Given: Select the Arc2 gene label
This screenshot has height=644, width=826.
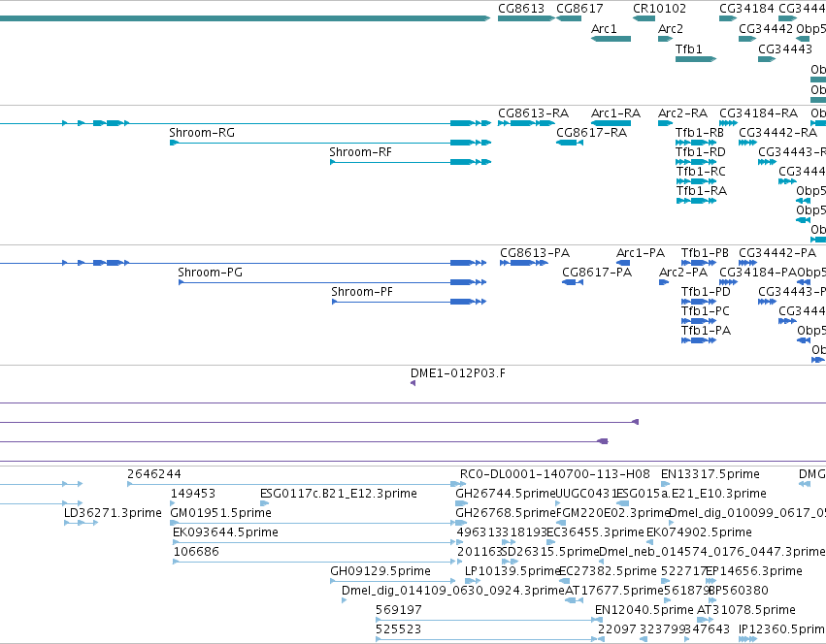Looking at the screenshot, I should (670, 28).
